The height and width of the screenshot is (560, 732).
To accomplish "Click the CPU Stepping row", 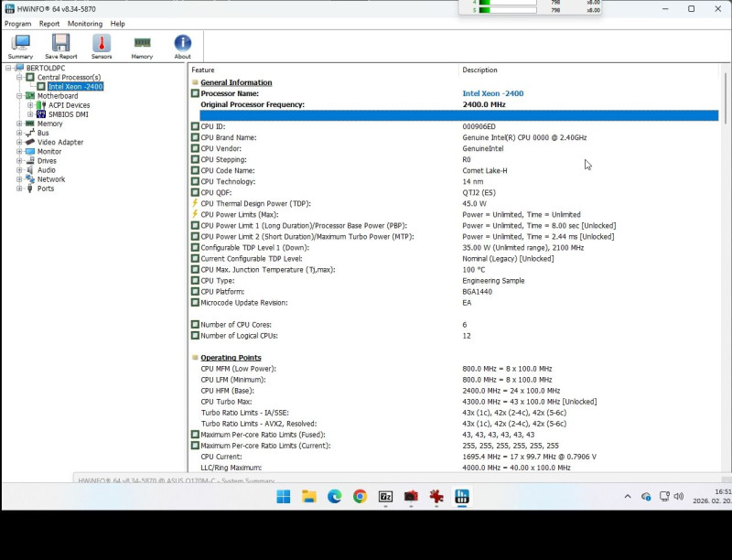I will [x=454, y=159].
